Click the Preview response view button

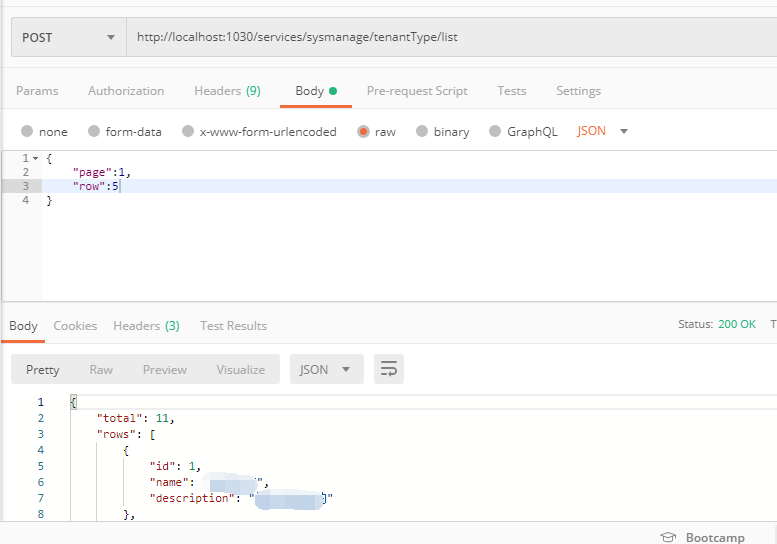[x=165, y=369]
